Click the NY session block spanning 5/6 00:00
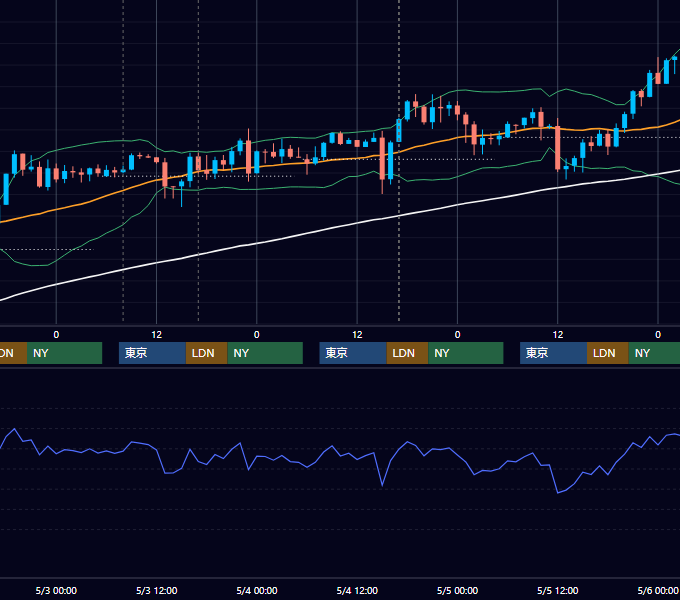Screen dimensions: 680x600 click(x=654, y=353)
